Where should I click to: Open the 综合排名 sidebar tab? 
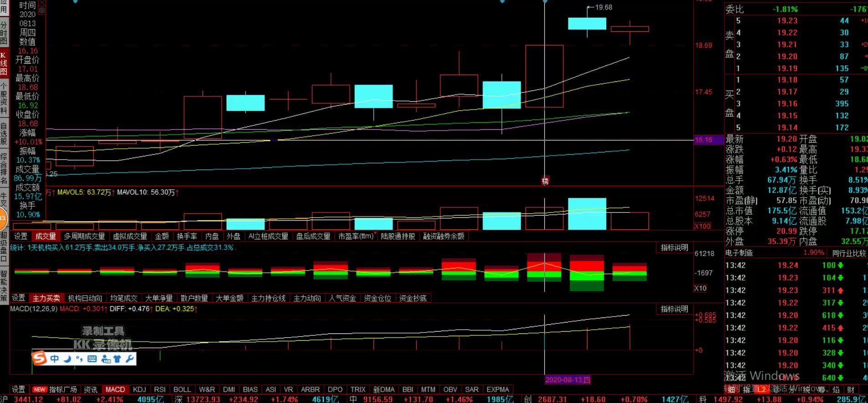pyautogui.click(x=4, y=168)
